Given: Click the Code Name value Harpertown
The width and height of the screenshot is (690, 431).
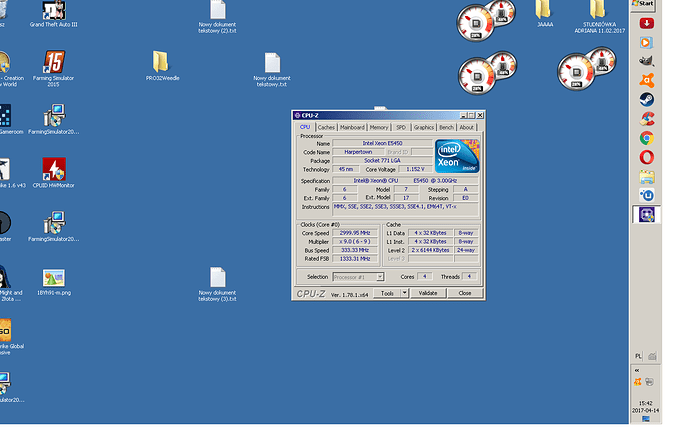Looking at the screenshot, I should pyautogui.click(x=358, y=152).
